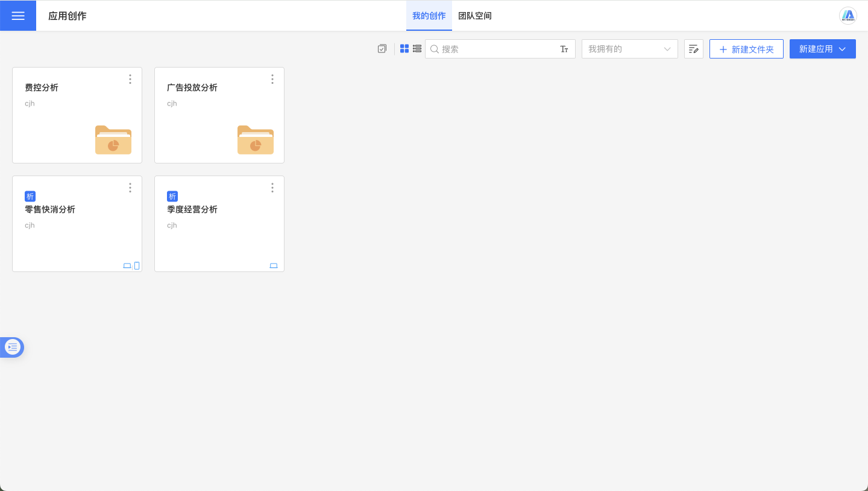Open user avatar profile menu
The height and width of the screenshot is (491, 868).
(x=848, y=16)
